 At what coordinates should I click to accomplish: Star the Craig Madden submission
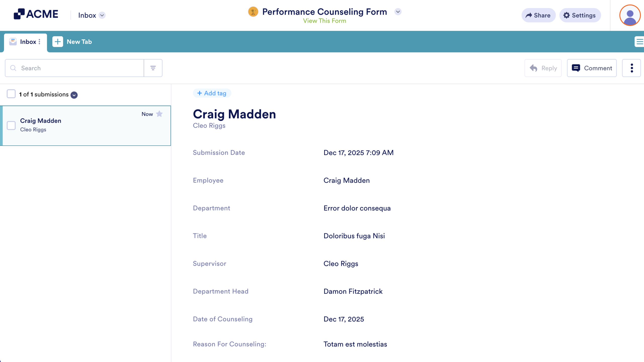(159, 114)
